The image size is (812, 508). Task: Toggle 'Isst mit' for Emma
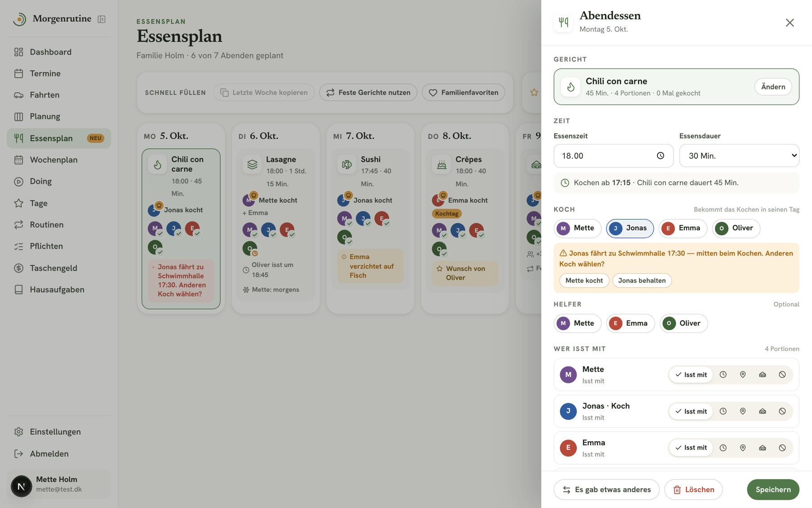click(691, 448)
